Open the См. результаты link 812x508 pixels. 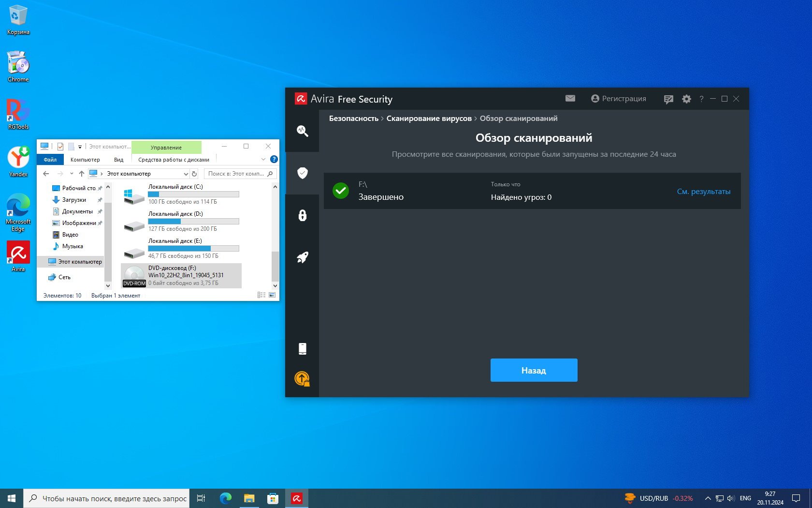pos(703,192)
